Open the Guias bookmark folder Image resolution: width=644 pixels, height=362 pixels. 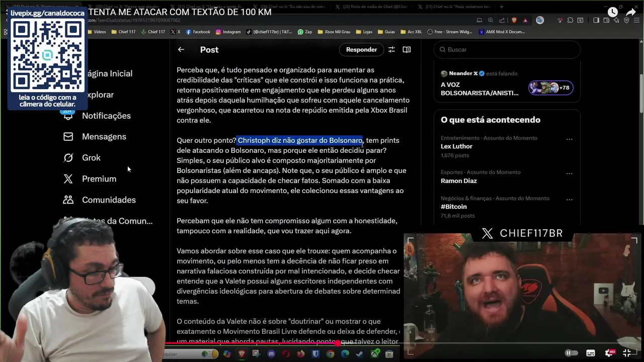[x=386, y=32]
